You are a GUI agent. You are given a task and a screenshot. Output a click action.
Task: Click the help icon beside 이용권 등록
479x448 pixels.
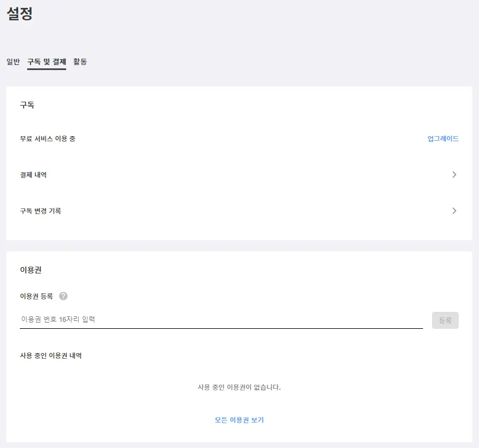click(63, 296)
